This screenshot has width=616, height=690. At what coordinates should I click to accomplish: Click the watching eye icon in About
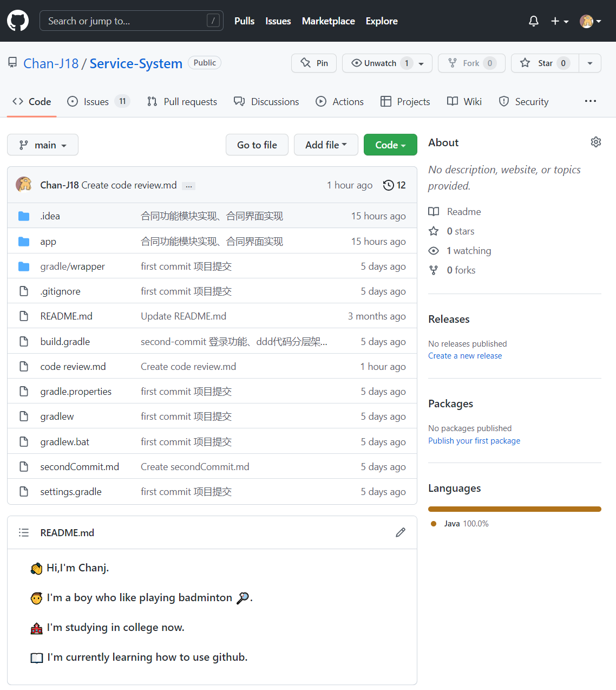[x=434, y=251]
